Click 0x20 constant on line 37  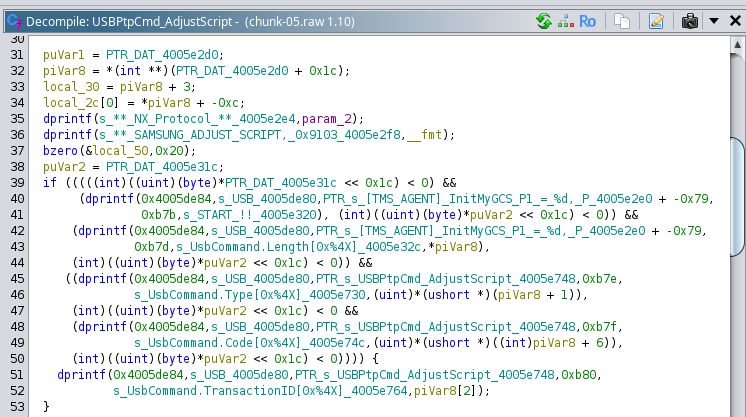(169, 151)
